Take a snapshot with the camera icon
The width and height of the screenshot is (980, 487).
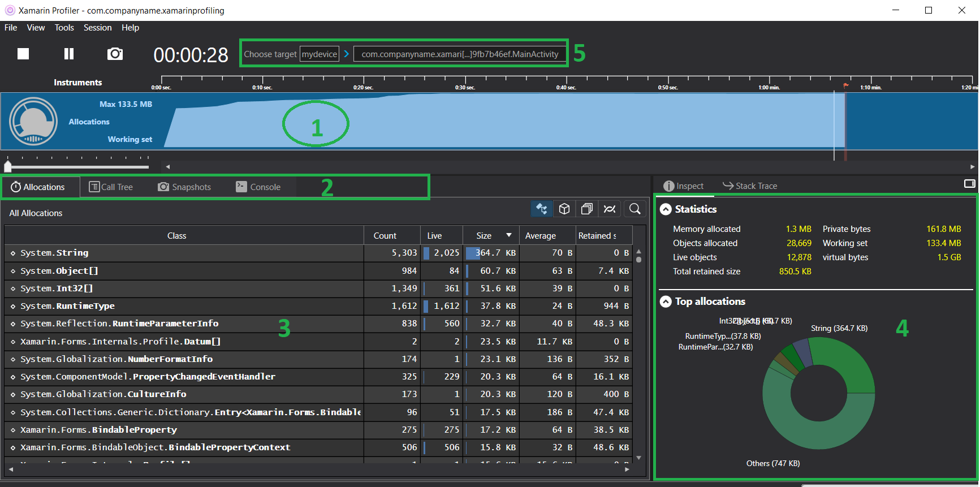click(115, 54)
